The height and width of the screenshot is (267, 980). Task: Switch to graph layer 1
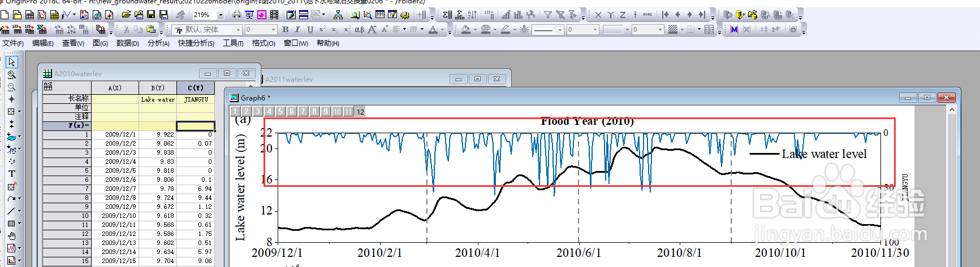[x=235, y=112]
